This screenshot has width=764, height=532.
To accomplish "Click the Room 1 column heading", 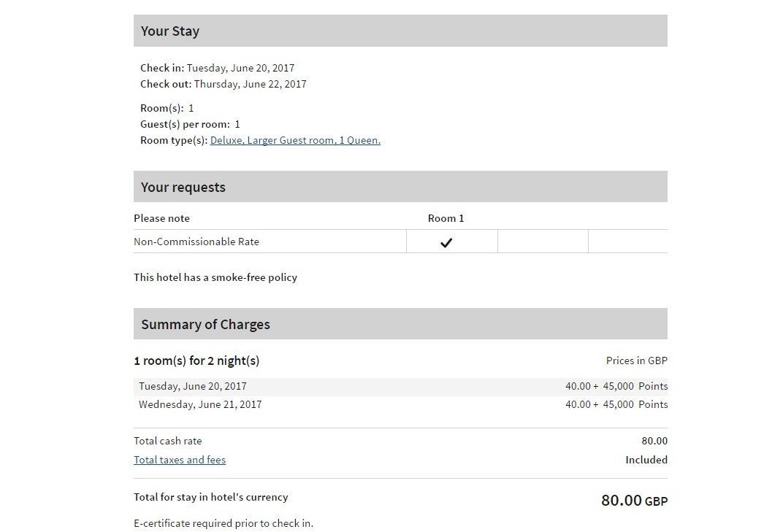I will click(446, 218).
